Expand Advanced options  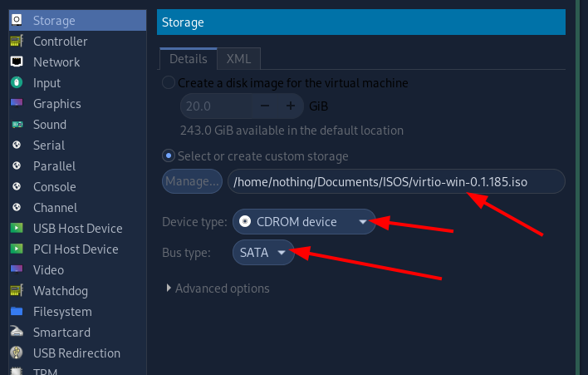[218, 289]
